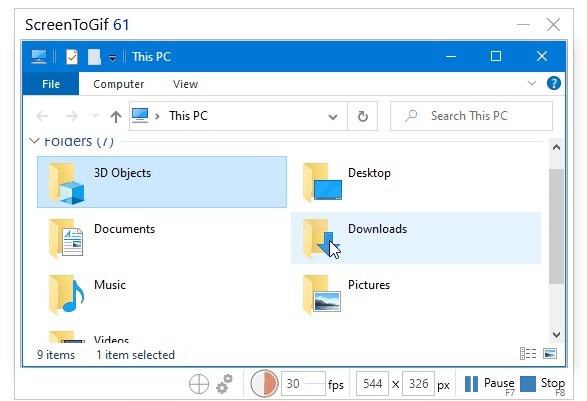
Task: Open Explorer help question mark icon
Action: point(554,83)
